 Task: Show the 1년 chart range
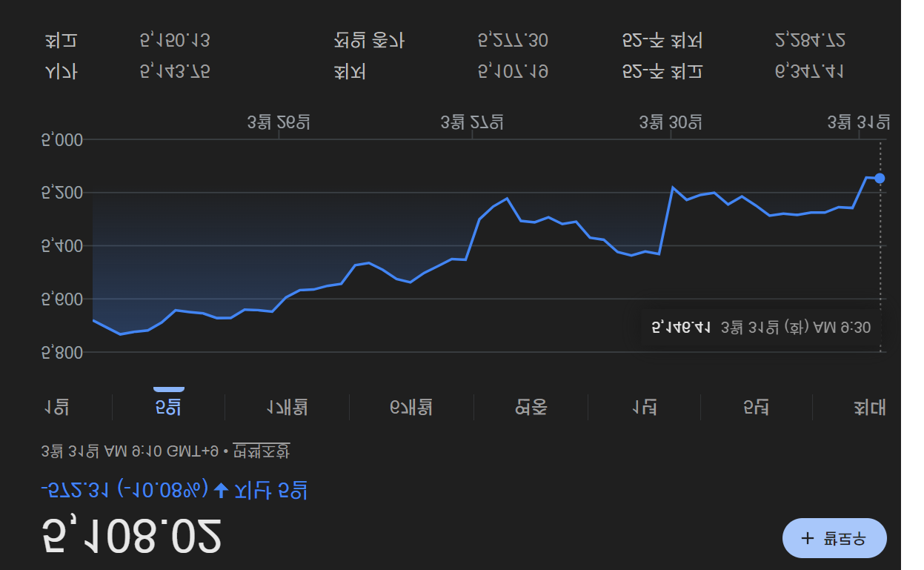coord(644,407)
